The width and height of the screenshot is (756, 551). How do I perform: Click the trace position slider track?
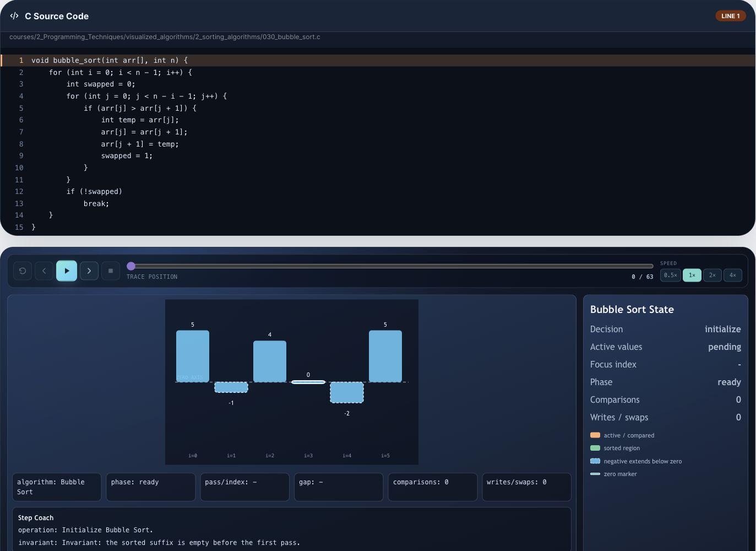[390, 266]
